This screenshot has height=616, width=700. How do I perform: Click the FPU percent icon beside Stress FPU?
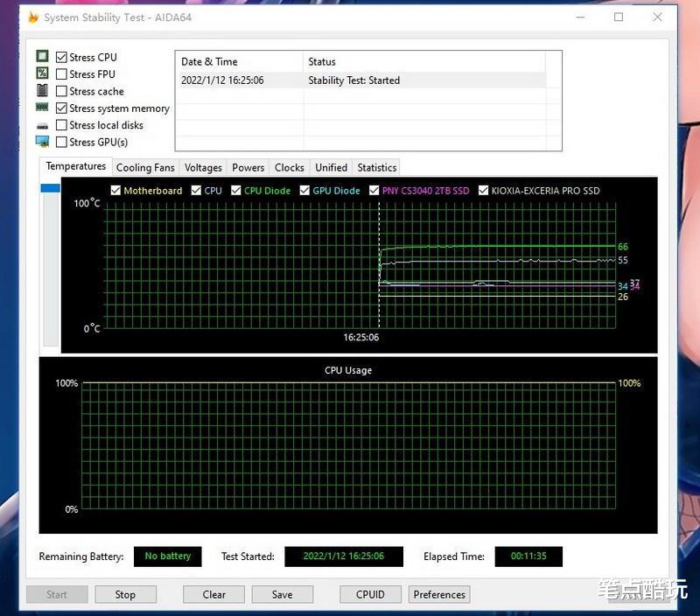coord(42,74)
